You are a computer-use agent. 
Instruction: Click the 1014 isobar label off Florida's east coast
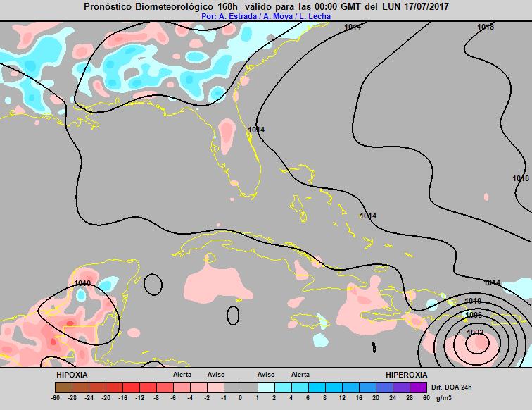point(256,130)
